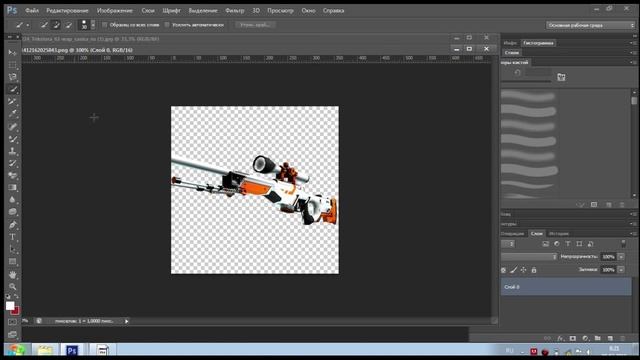The image size is (640, 360).
Task: Open layer blend mode dropdown
Action: [x=529, y=257]
